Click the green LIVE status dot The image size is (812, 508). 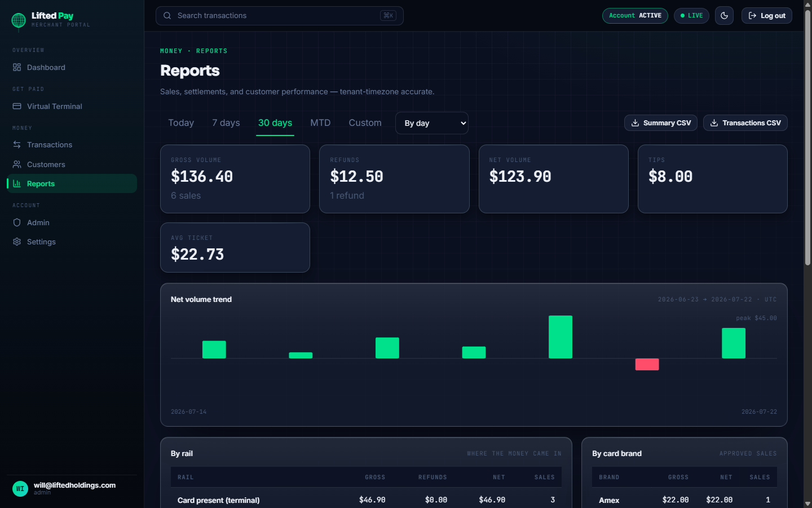pyautogui.click(x=682, y=16)
